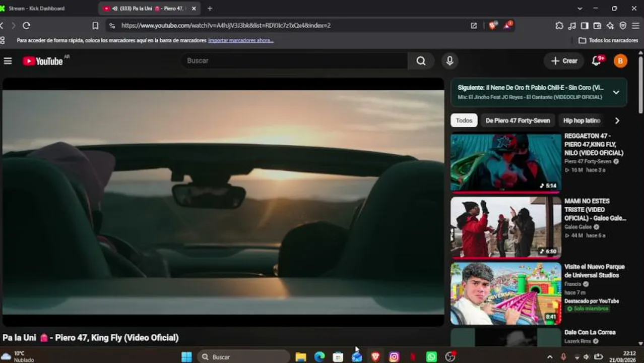Open Brave browser taskbar icon
Image resolution: width=644 pixels, height=363 pixels.
point(375,357)
